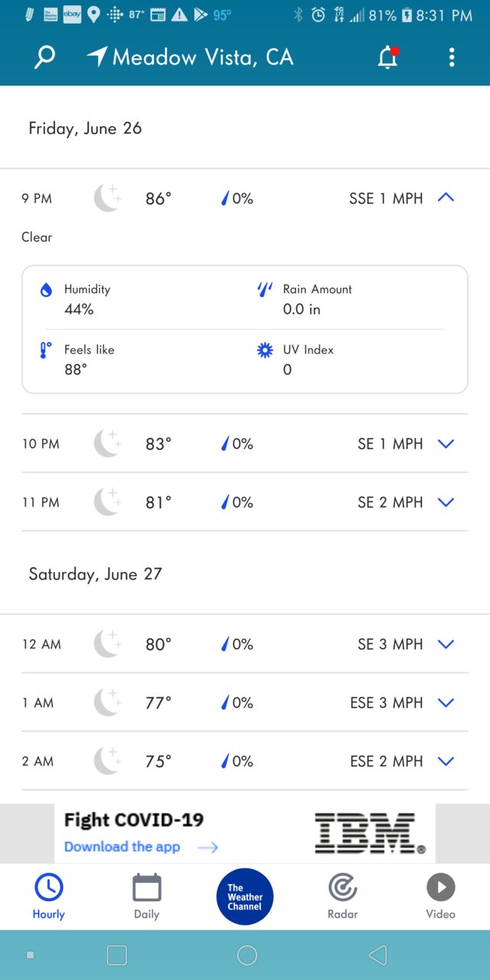Tap the location arrow beside Meadow Vista

(x=96, y=57)
